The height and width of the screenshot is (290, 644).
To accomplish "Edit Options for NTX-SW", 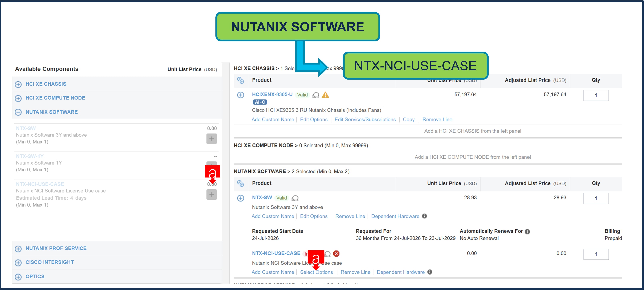I will (313, 216).
